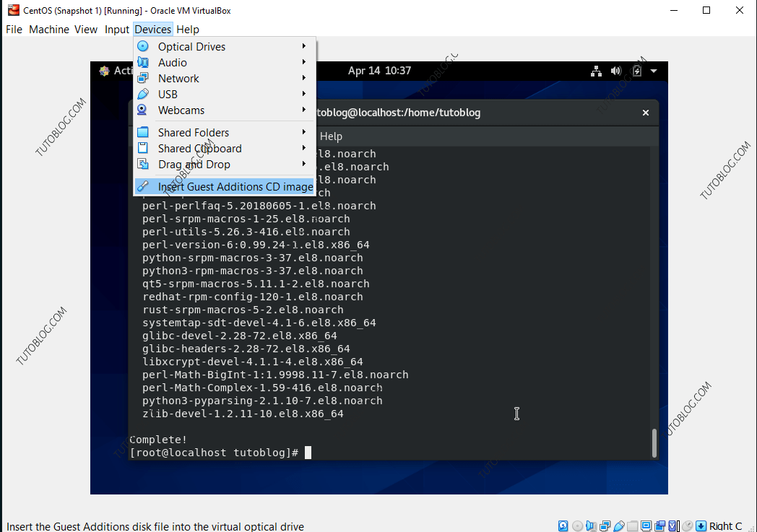
Task: Open the Optical Drives submenu
Action: (x=191, y=46)
